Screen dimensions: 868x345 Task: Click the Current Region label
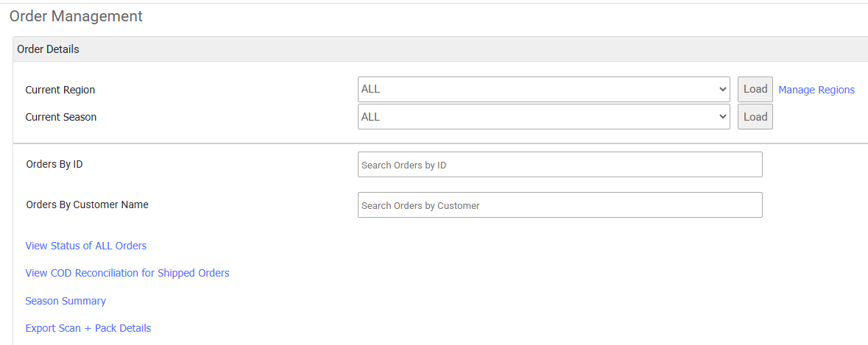pos(60,90)
